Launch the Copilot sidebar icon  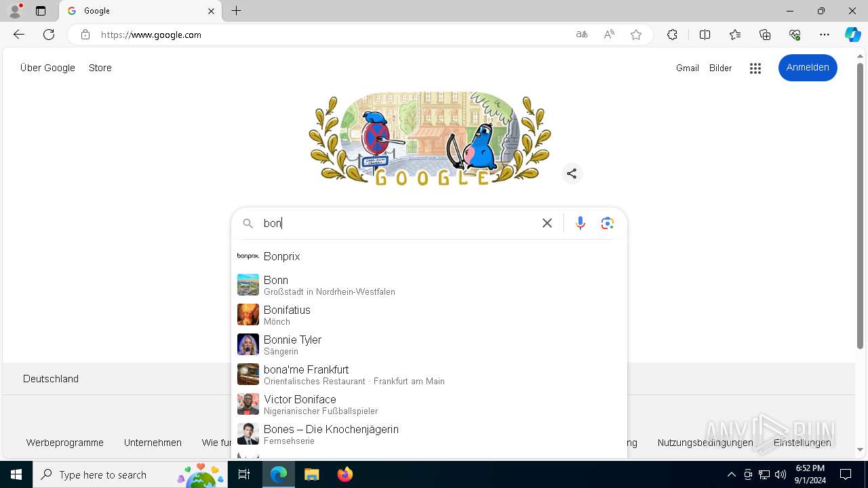[x=852, y=35]
